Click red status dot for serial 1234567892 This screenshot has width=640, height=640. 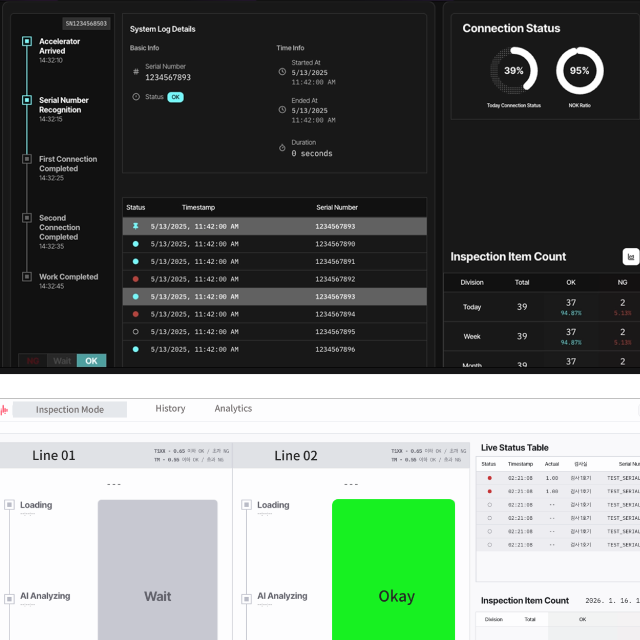point(136,279)
